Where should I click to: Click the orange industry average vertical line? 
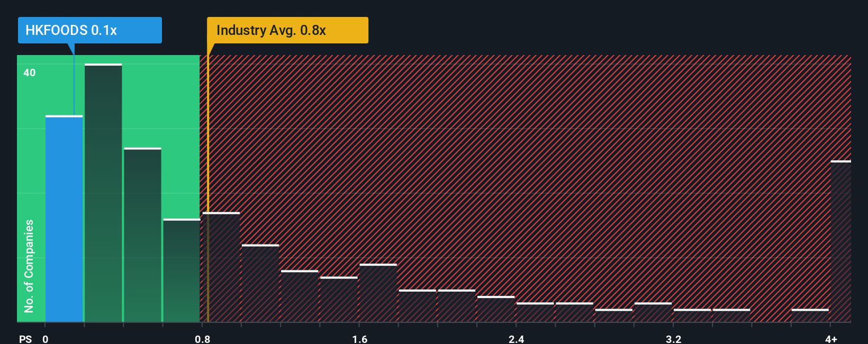(x=208, y=188)
